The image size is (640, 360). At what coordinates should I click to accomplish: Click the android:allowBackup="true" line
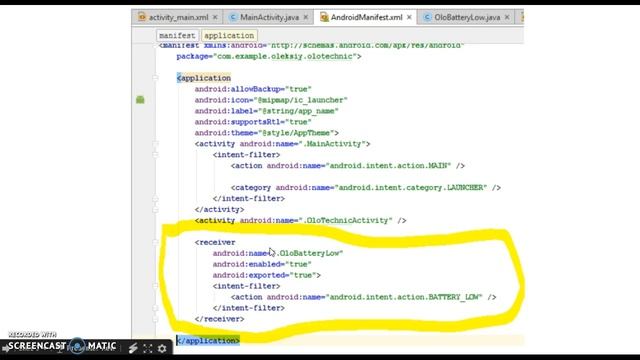pyautogui.click(x=253, y=89)
